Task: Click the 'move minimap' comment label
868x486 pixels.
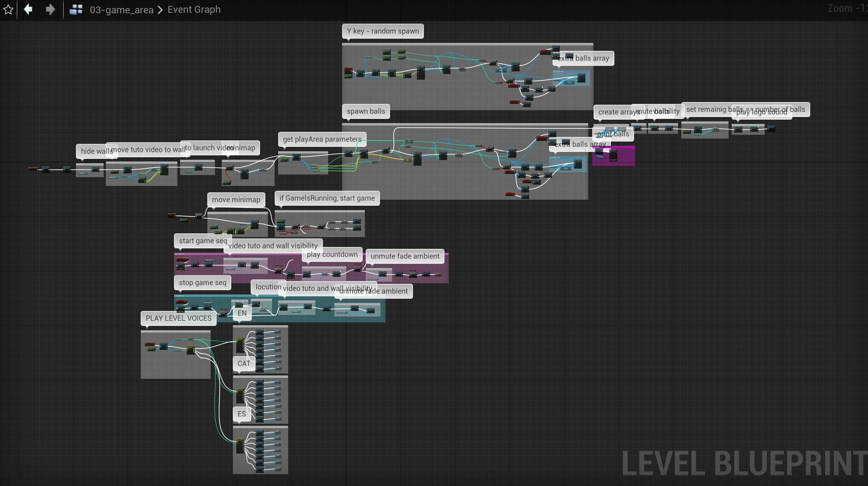Action: pyautogui.click(x=236, y=200)
